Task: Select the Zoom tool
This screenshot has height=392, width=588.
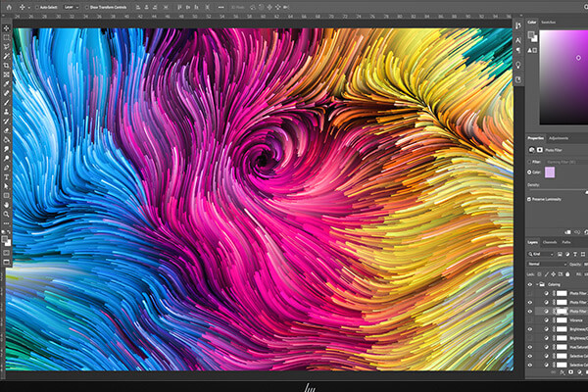Action: [x=7, y=215]
